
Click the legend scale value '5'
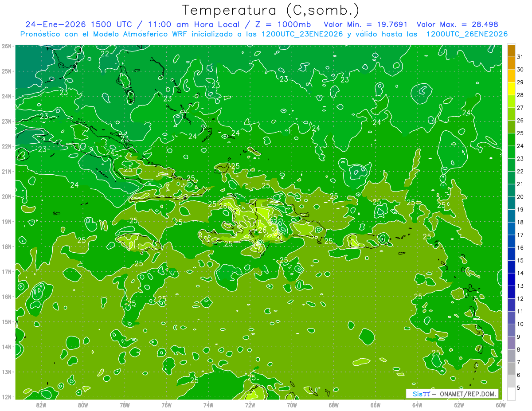(519, 388)
